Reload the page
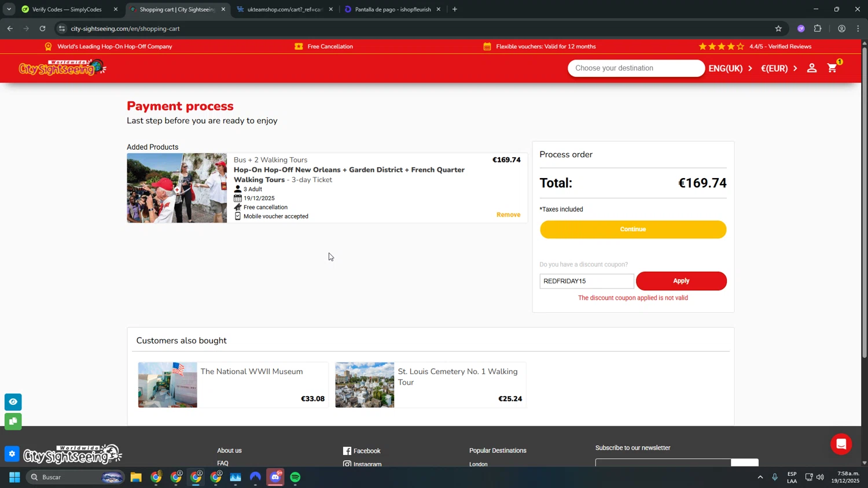 (x=42, y=28)
